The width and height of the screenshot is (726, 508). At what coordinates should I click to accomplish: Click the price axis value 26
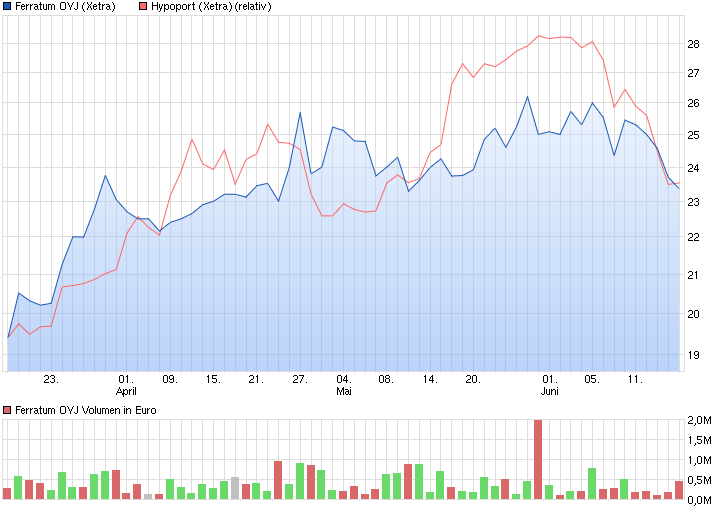click(x=693, y=103)
